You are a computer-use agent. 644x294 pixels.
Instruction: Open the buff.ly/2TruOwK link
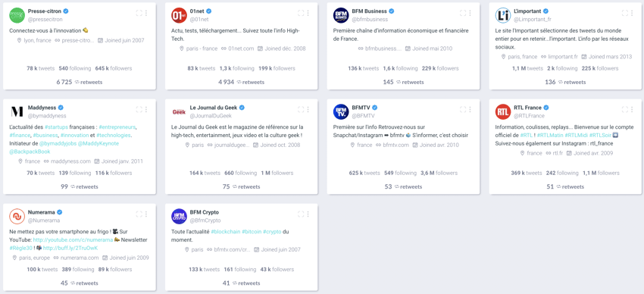[70, 248]
